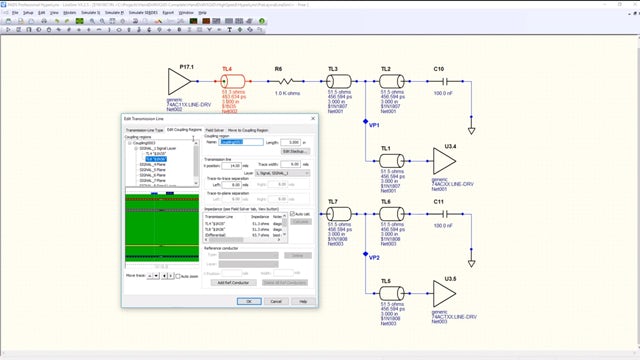Click move trace right arrow button
This screenshot has height=360, width=640.
coord(171,276)
